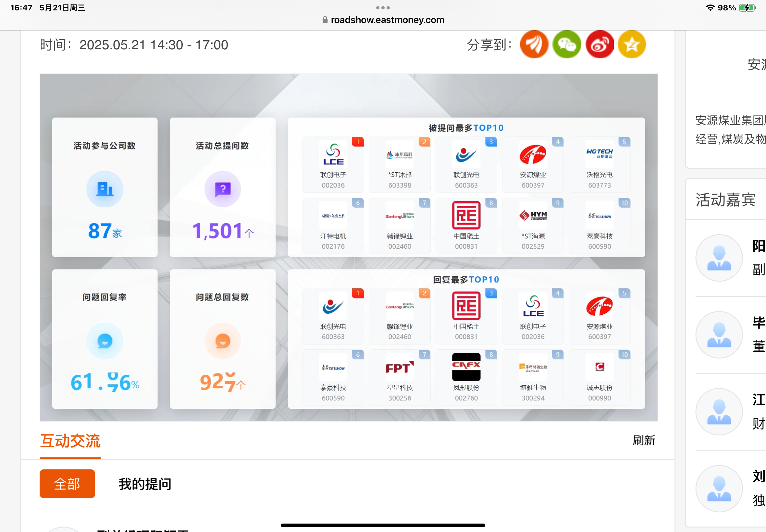Click the 87家 participating companies figure
Viewport: 766px width, 532px height.
tap(105, 231)
